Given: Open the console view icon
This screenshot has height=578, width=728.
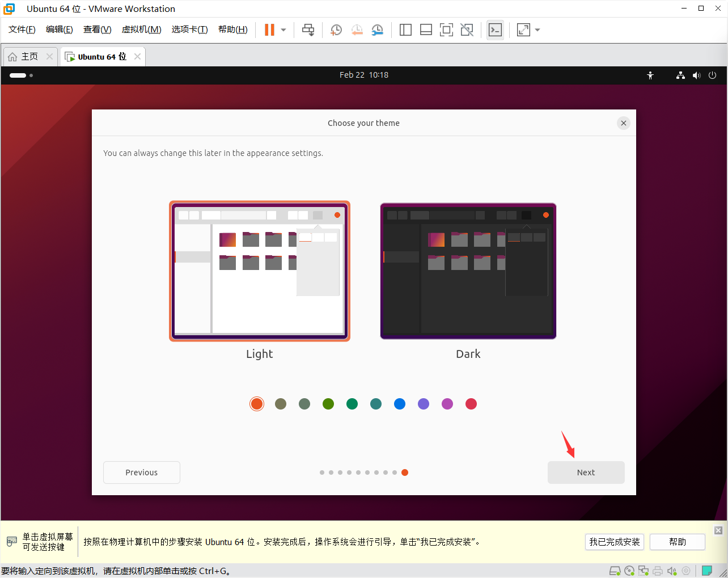Looking at the screenshot, I should coord(495,30).
